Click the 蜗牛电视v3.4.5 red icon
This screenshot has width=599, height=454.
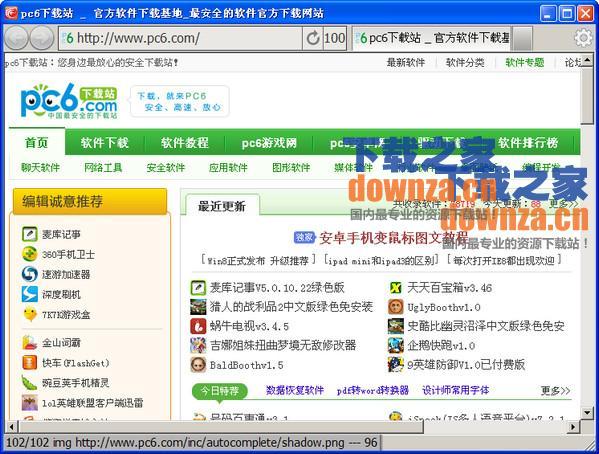[x=198, y=326]
